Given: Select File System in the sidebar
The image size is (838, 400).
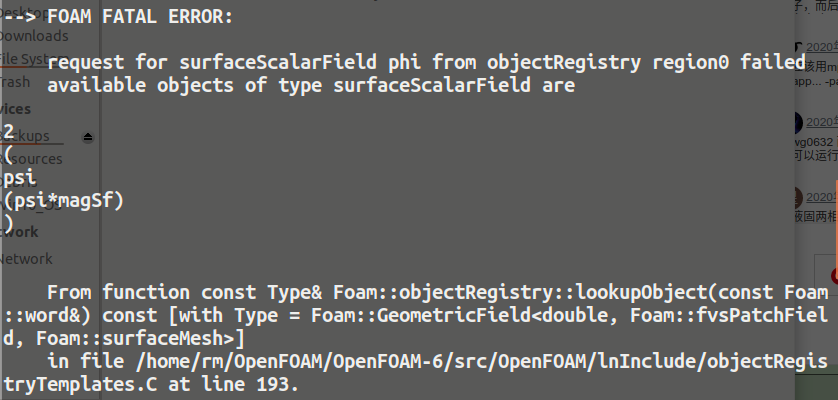Looking at the screenshot, I should [x=32, y=59].
